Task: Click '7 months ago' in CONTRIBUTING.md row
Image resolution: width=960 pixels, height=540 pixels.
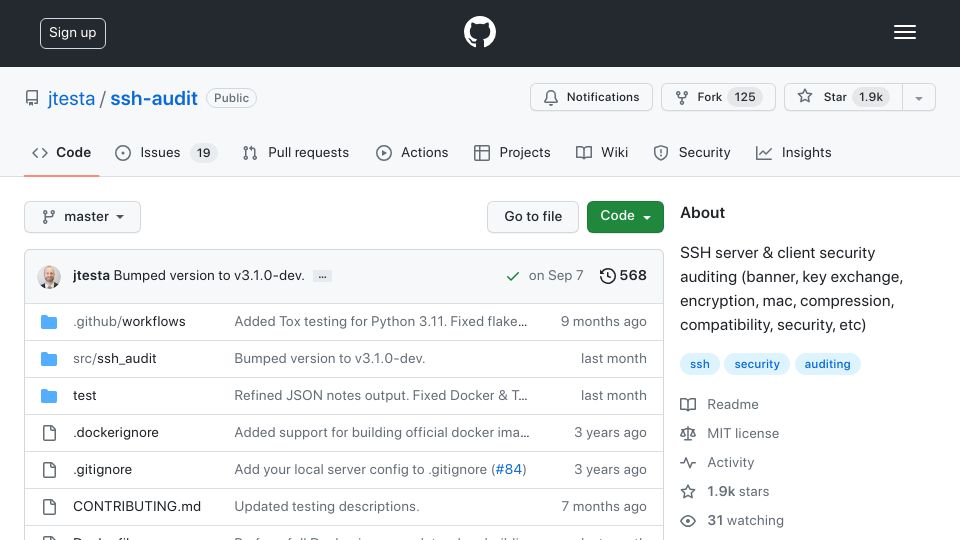Action: point(603,506)
